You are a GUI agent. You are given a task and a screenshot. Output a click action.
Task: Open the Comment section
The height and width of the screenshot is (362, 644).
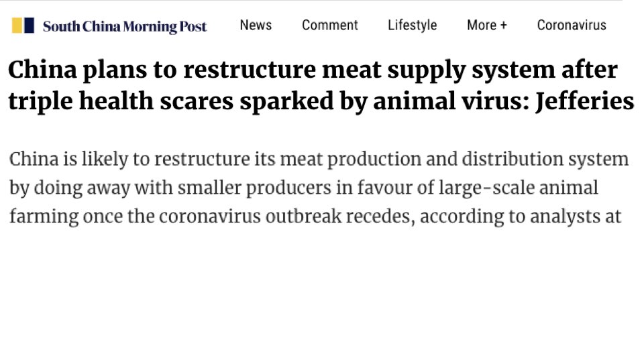330,25
